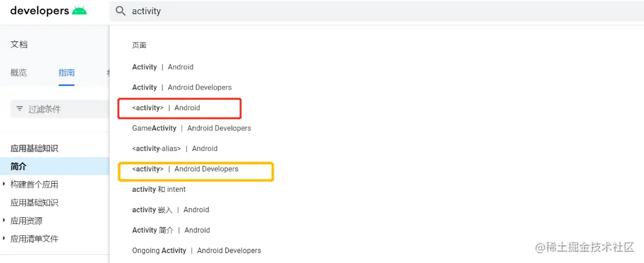Expand the 应用资源 section arrow
The height and width of the screenshot is (263, 644).
[x=4, y=220]
